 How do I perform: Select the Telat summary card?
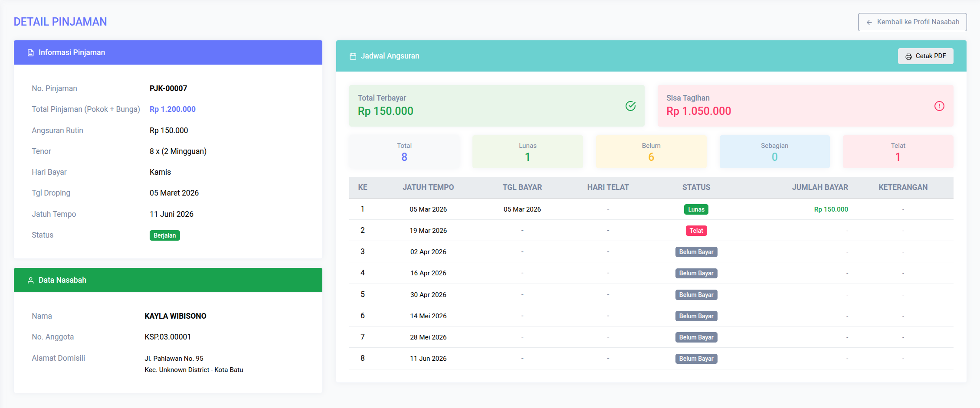point(898,152)
